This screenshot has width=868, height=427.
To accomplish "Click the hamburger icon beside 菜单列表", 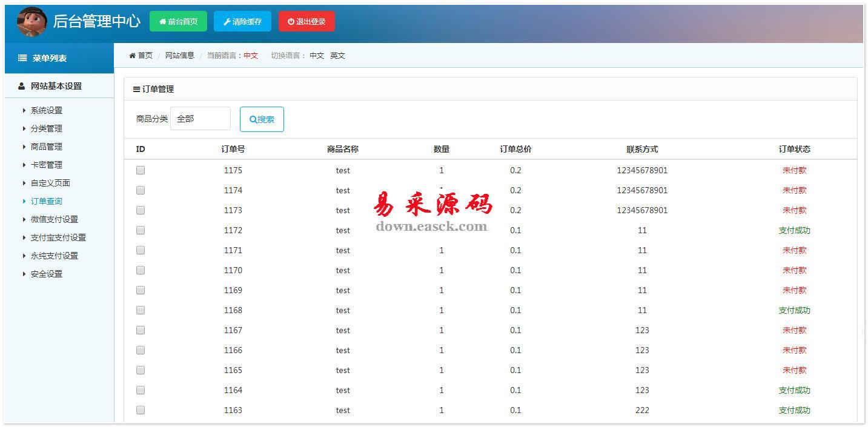I will tap(22, 58).
